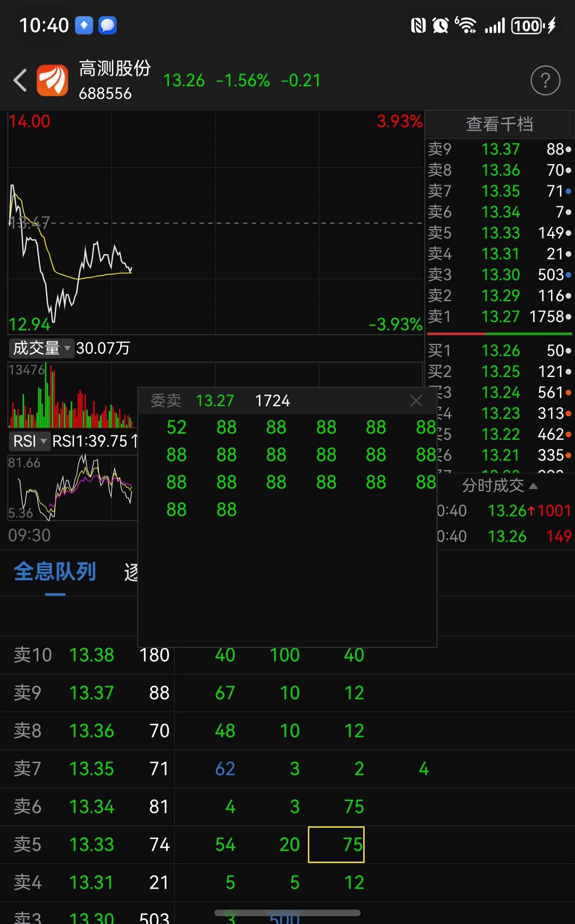Tap the 卖10 13.38 queue row label
This screenshot has width=575, height=924.
tap(64, 655)
